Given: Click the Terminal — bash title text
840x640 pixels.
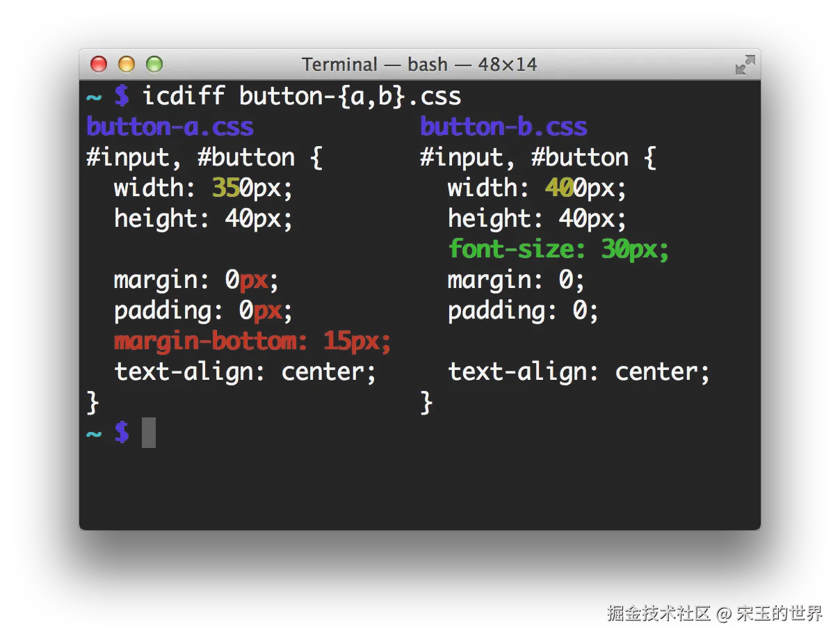Looking at the screenshot, I should [419, 65].
